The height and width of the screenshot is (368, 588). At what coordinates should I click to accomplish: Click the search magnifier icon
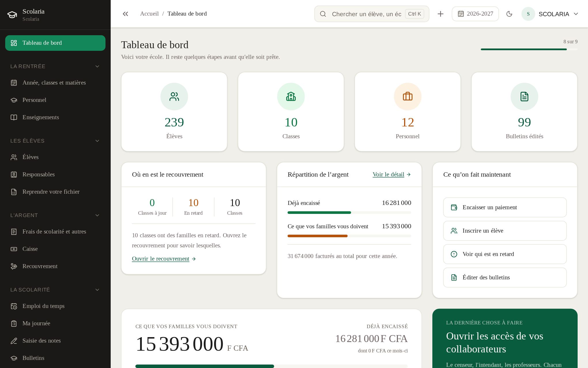tap(323, 14)
